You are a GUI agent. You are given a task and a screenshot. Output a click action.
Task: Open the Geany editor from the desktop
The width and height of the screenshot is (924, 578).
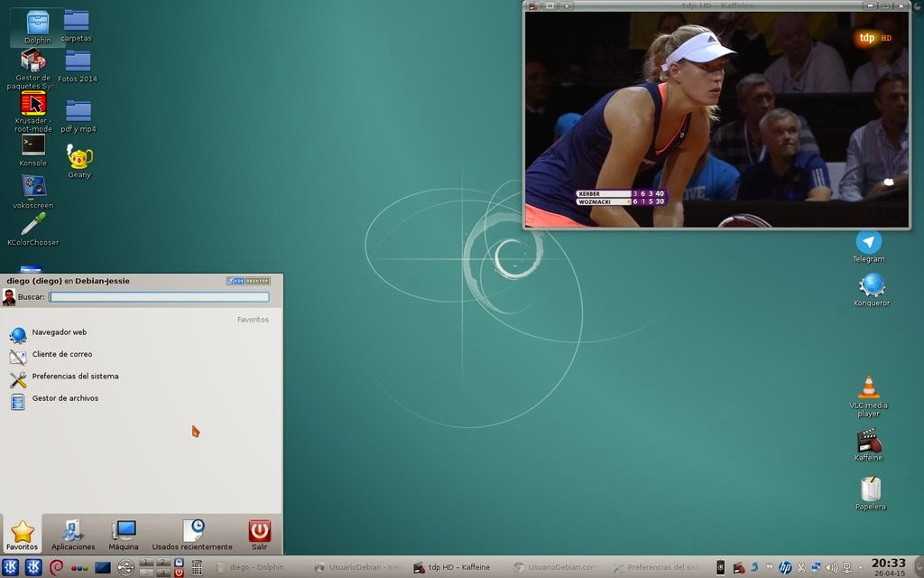(78, 158)
